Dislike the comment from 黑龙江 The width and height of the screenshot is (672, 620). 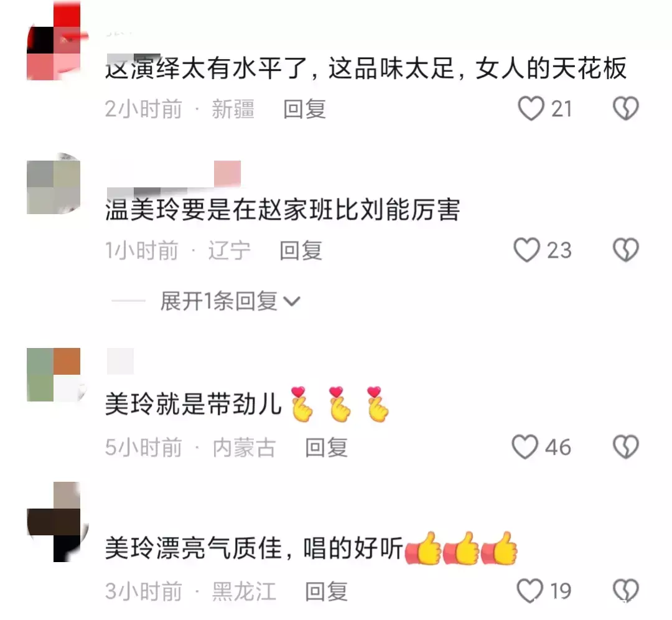tap(626, 590)
